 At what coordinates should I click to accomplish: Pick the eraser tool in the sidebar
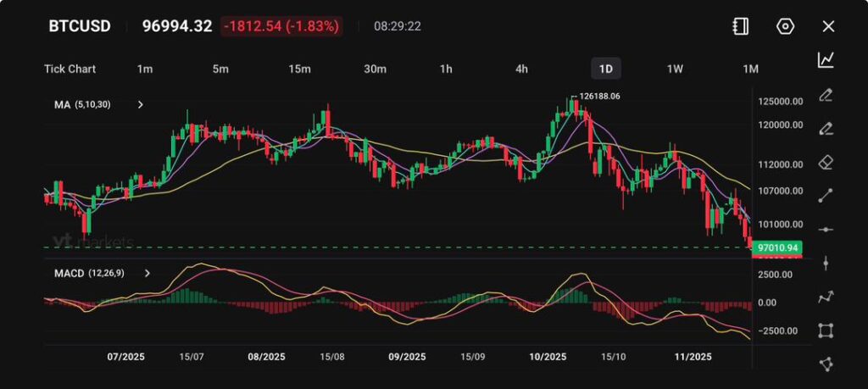click(x=826, y=162)
